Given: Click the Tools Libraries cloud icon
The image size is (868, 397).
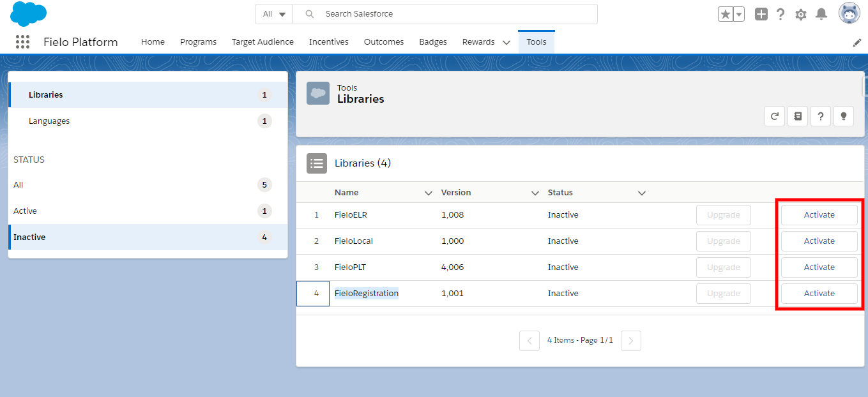Looking at the screenshot, I should (318, 93).
